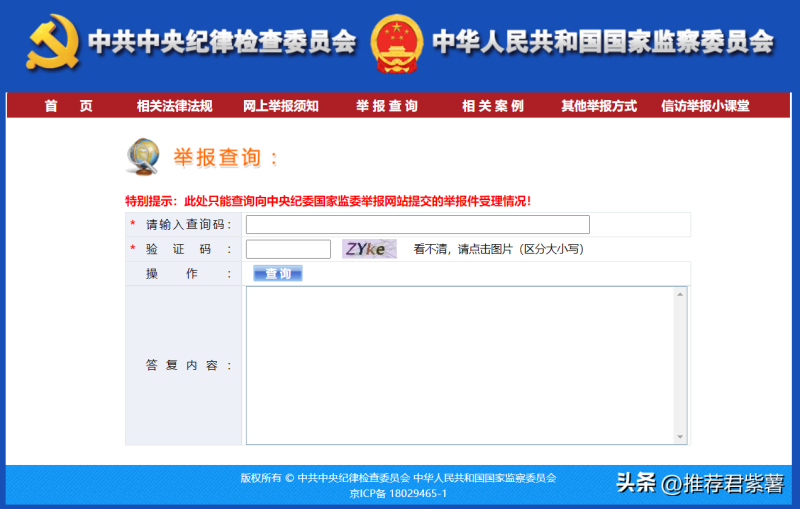
Task: Click the national emblem of China logo
Action: 396,42
